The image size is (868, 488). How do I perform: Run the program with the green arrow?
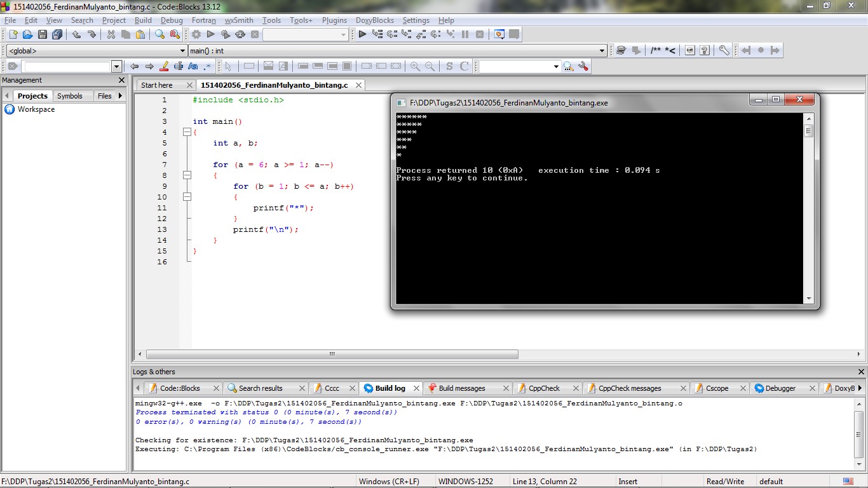211,34
